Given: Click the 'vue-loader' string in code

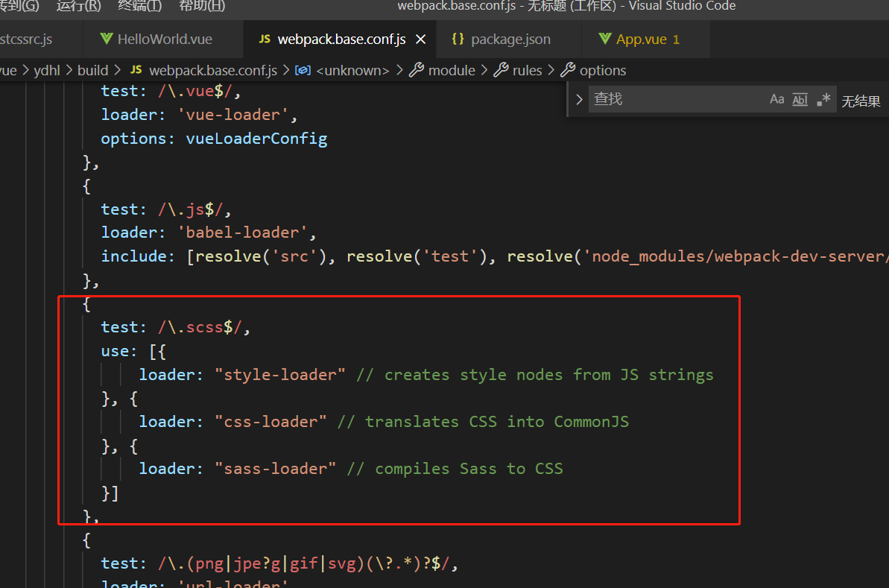Looking at the screenshot, I should pos(233,115).
